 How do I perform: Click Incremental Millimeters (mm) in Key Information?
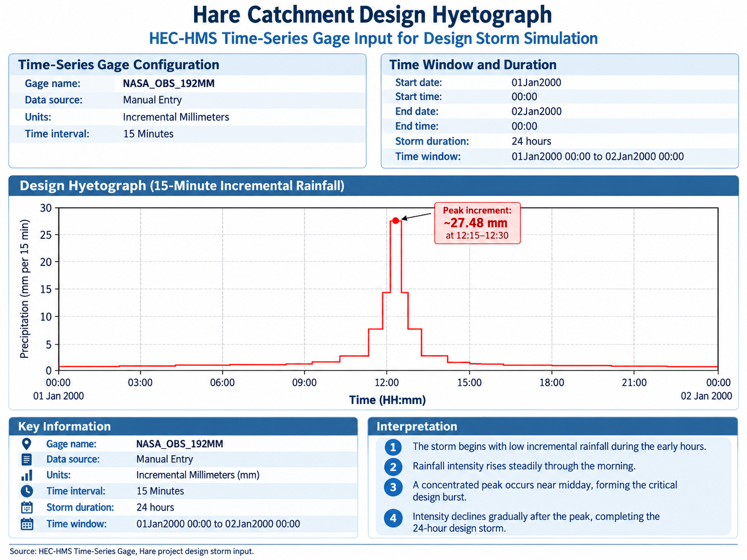(198, 475)
